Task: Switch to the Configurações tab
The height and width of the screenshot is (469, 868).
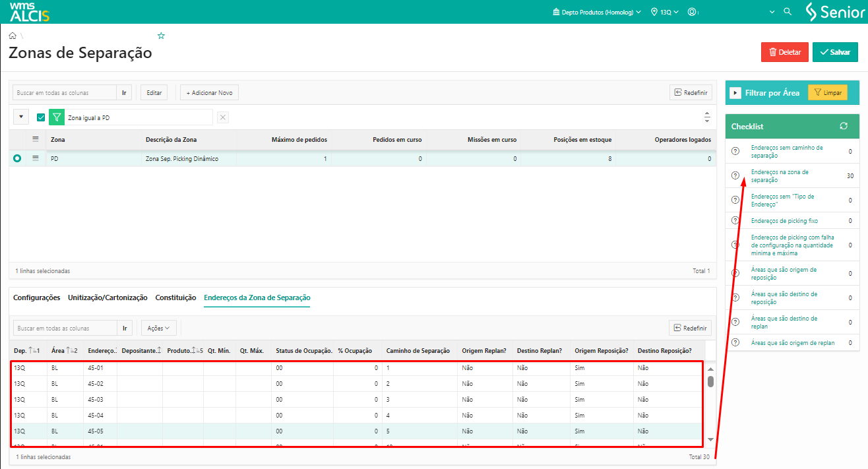Action: pos(36,297)
